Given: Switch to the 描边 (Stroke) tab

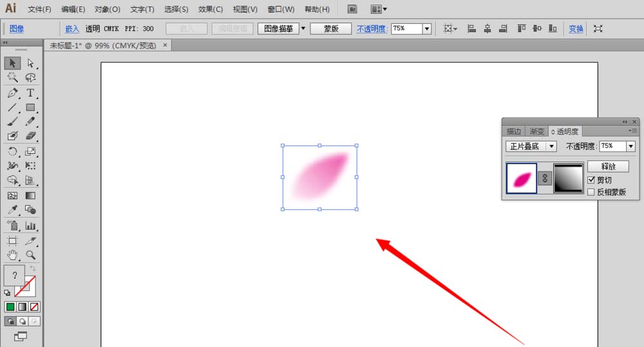Looking at the screenshot, I should [514, 131].
